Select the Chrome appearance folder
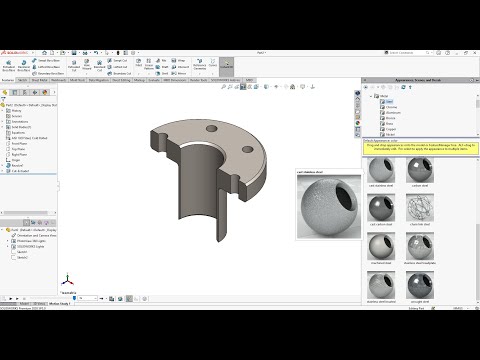This screenshot has width=480, height=360. pos(389,107)
